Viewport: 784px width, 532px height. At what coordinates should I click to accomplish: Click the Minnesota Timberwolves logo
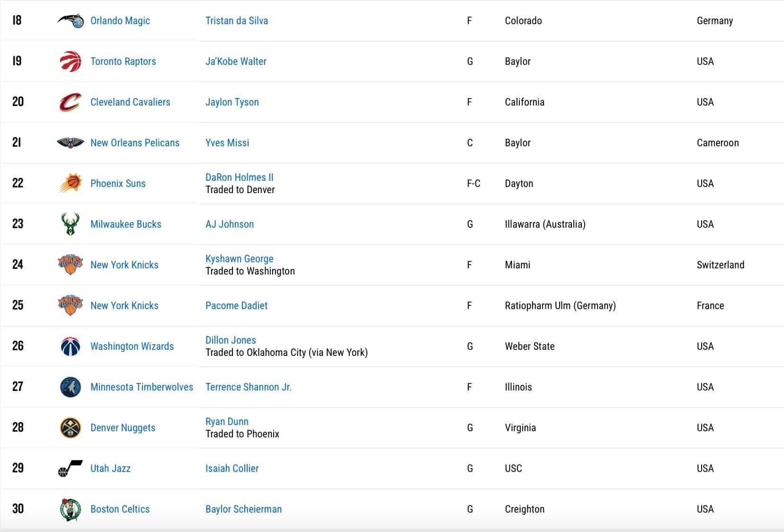[70, 387]
